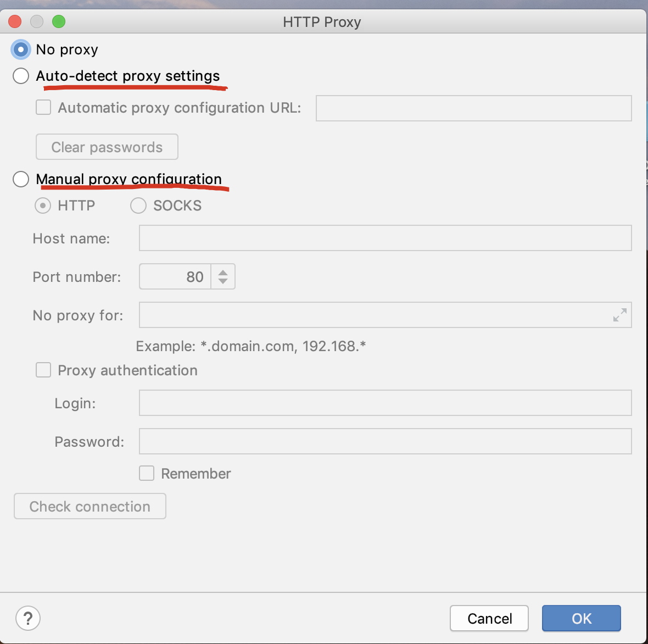Select the No proxy radio option
This screenshot has height=644, width=648.
21,49
